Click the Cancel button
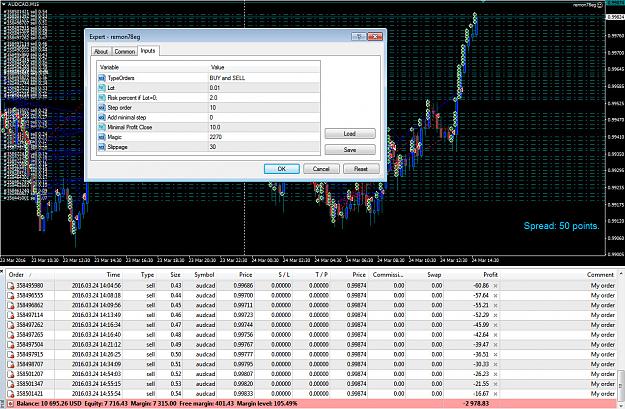625x409 pixels. coord(321,169)
